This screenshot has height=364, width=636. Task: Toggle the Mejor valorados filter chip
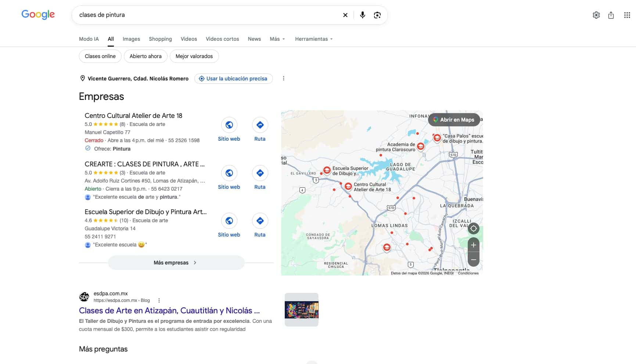pyautogui.click(x=194, y=56)
